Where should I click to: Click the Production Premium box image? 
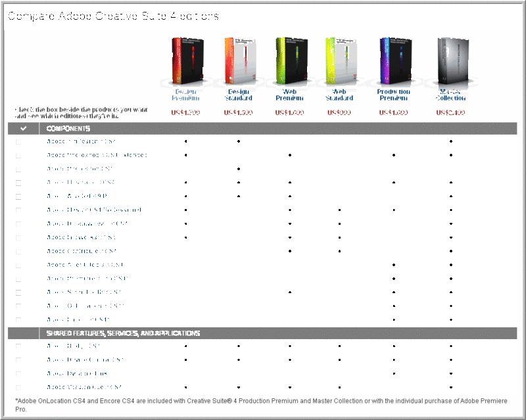coord(395,60)
